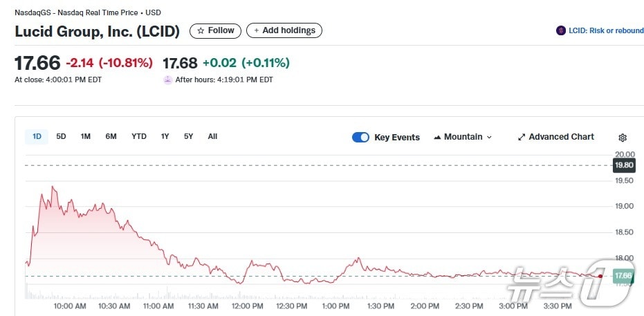Choose the 5Y time range
The width and height of the screenshot is (644, 316).
(188, 136)
